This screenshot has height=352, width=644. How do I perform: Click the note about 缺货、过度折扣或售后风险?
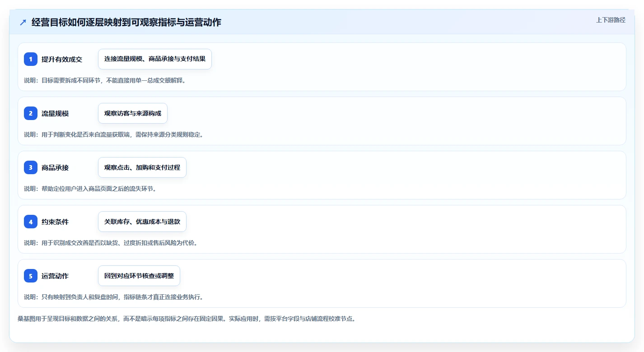(x=111, y=243)
